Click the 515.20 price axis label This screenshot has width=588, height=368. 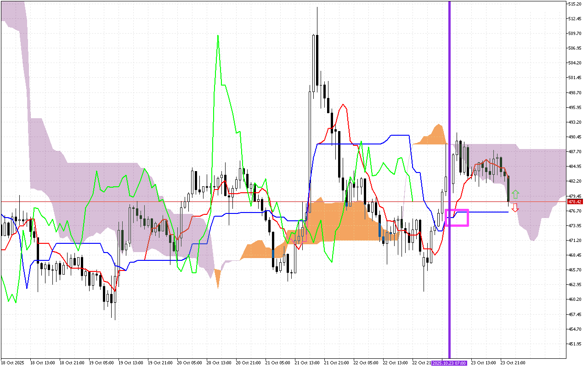click(x=575, y=4)
